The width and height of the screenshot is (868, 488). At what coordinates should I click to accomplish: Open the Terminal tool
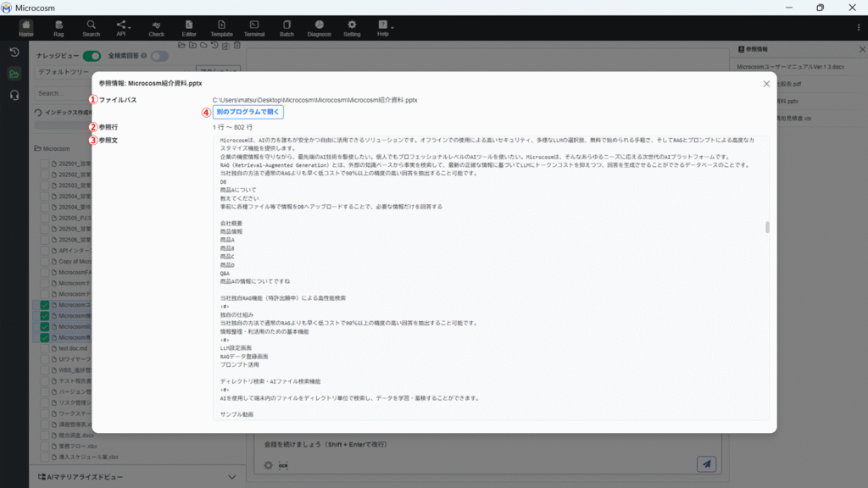253,28
